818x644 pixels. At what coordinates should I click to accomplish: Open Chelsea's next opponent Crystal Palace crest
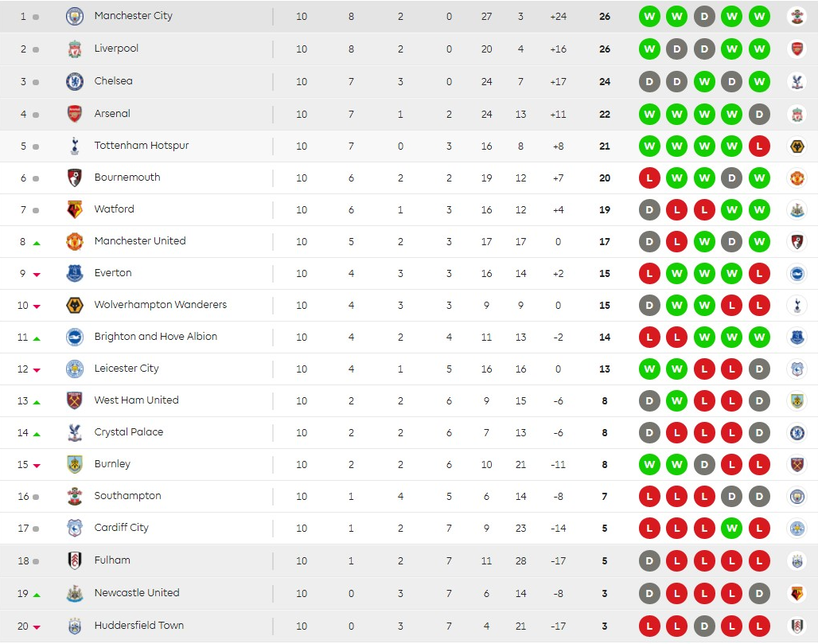(795, 81)
